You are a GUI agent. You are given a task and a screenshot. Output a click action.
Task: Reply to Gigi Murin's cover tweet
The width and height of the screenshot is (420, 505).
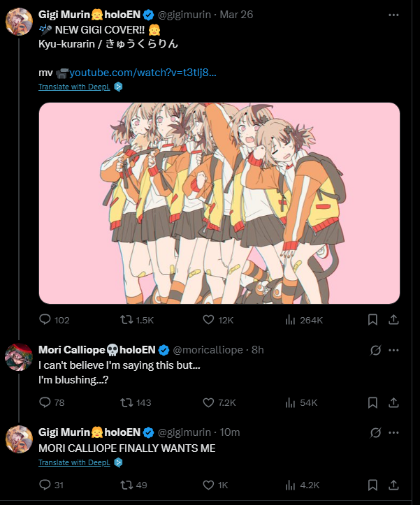click(45, 320)
